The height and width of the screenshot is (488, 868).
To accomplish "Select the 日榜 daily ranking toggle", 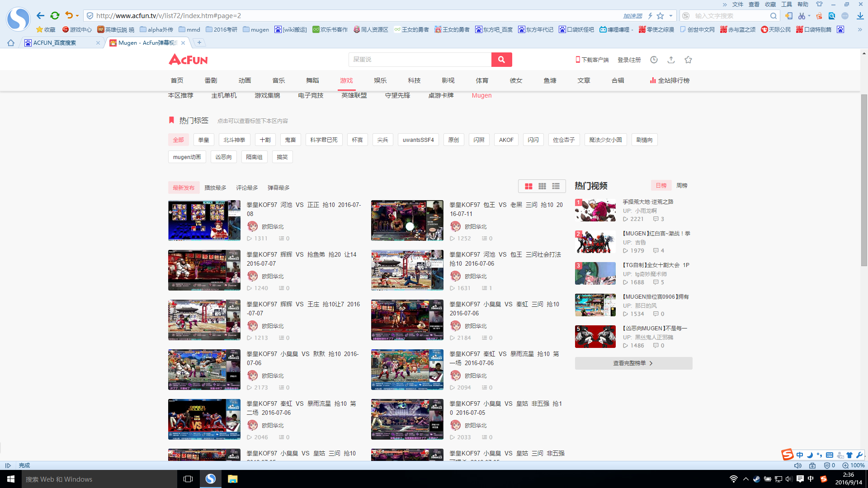I will tap(661, 185).
